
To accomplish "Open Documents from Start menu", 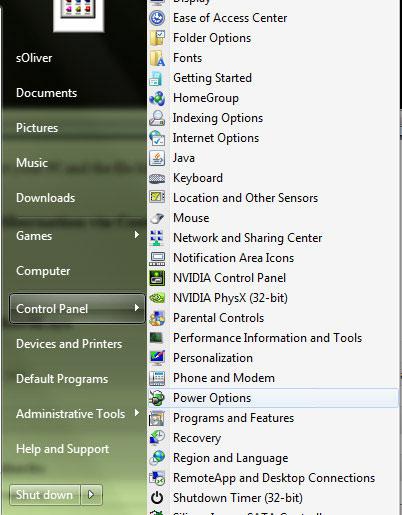I will click(x=46, y=93).
